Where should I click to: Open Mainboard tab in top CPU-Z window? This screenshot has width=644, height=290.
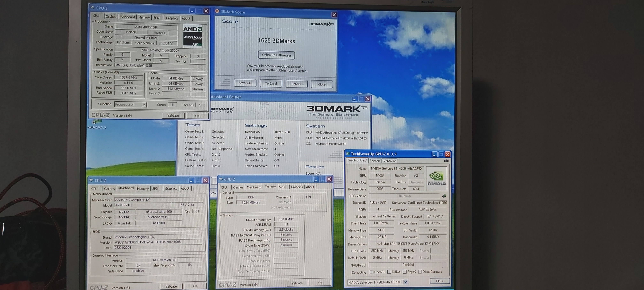tap(127, 17)
